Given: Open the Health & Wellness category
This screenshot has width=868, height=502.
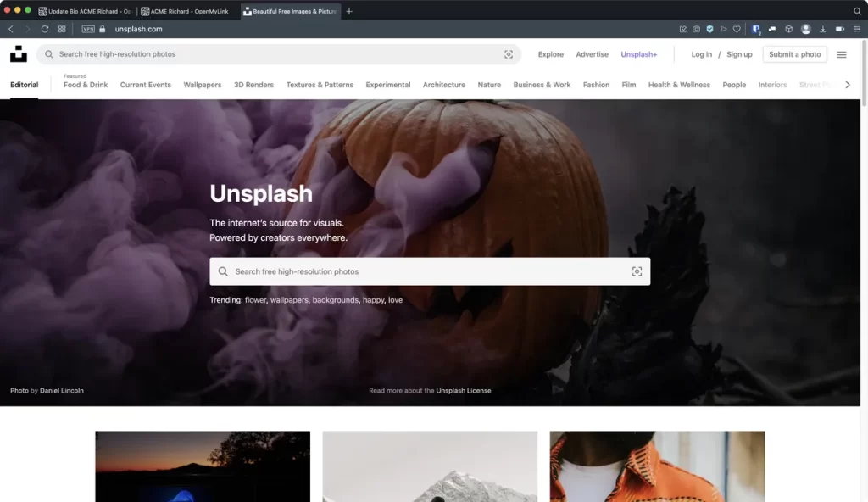Looking at the screenshot, I should tap(679, 85).
